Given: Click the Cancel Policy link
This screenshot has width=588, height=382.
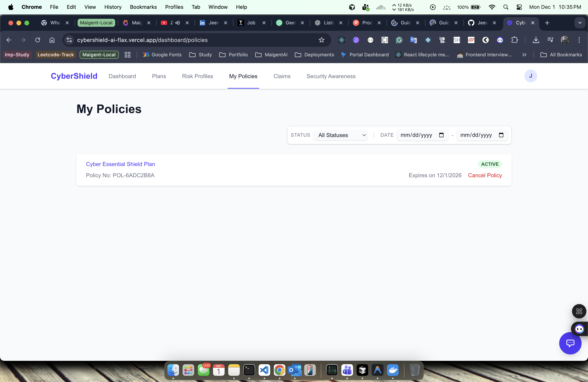Looking at the screenshot, I should point(485,175).
